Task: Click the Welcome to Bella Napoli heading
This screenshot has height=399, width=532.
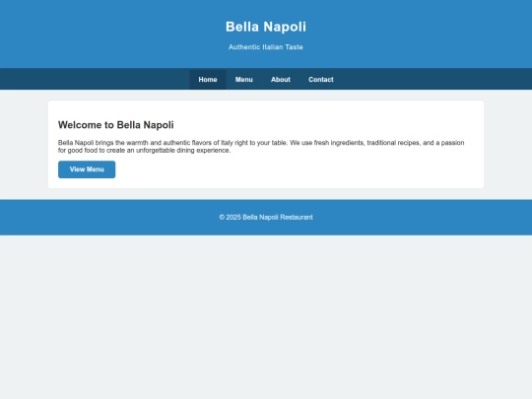Action: pos(115,125)
